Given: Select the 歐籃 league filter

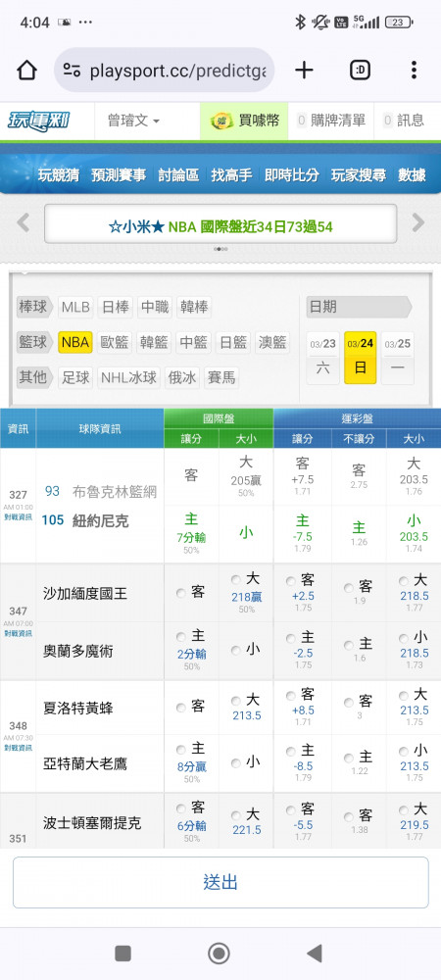Looking at the screenshot, I should [x=115, y=342].
